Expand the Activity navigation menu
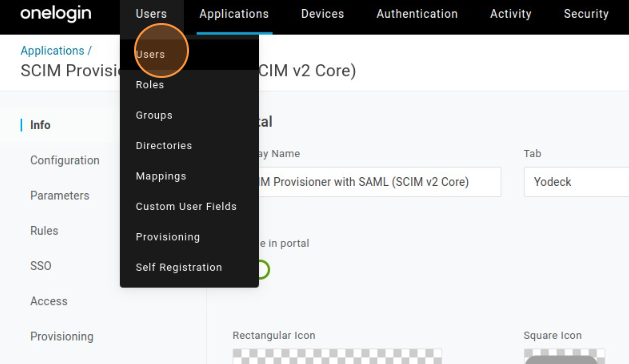The height and width of the screenshot is (364, 629). (x=511, y=14)
